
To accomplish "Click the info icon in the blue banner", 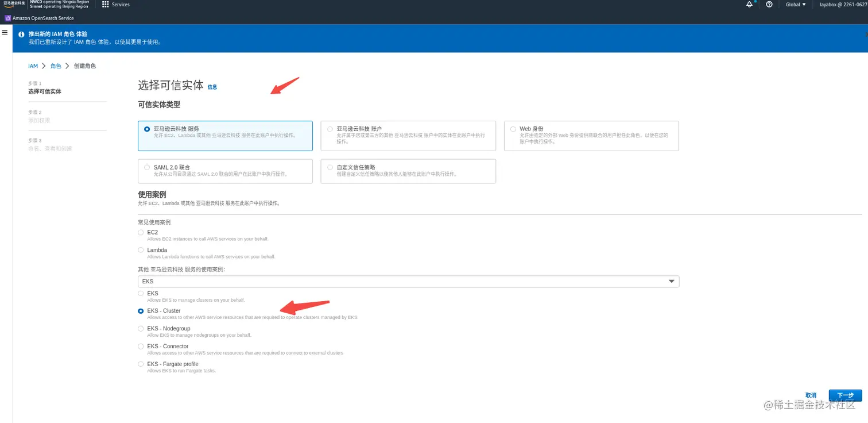I will [x=22, y=34].
